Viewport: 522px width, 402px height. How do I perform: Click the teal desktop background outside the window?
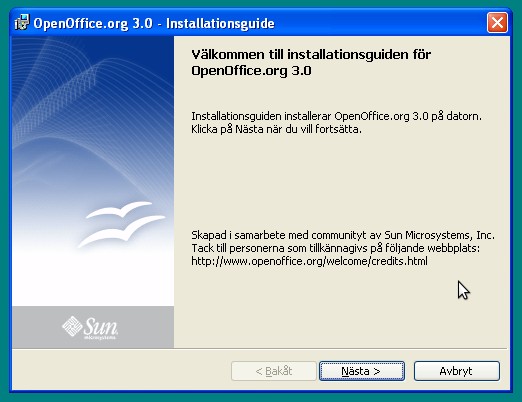4,200
